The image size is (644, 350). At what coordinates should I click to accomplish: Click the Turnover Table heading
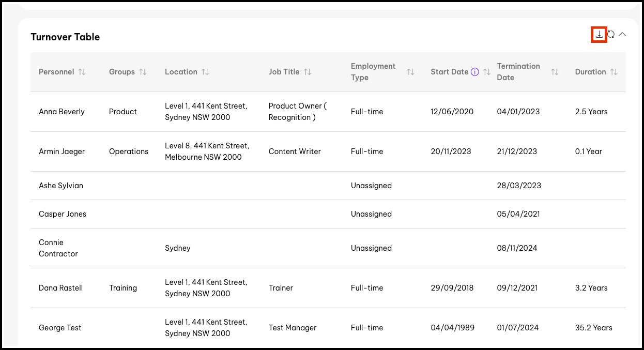pos(65,37)
